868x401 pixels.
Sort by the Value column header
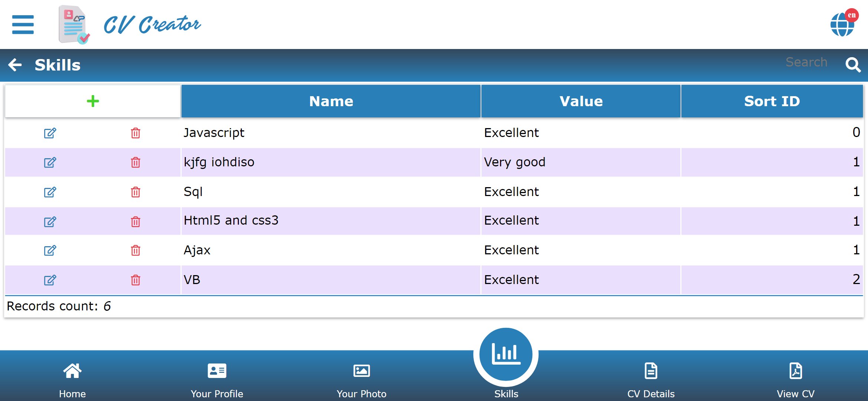[x=581, y=101]
